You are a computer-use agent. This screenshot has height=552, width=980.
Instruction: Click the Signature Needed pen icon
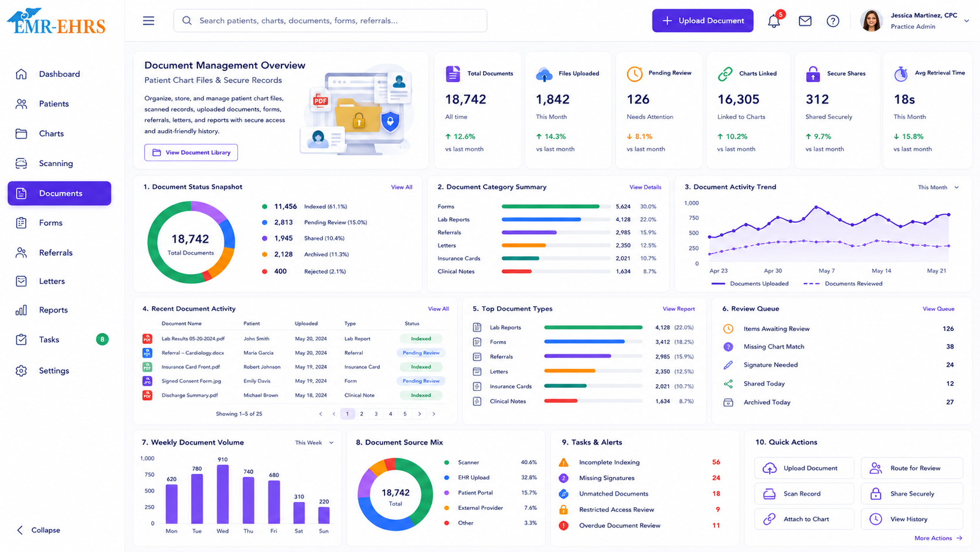click(728, 365)
